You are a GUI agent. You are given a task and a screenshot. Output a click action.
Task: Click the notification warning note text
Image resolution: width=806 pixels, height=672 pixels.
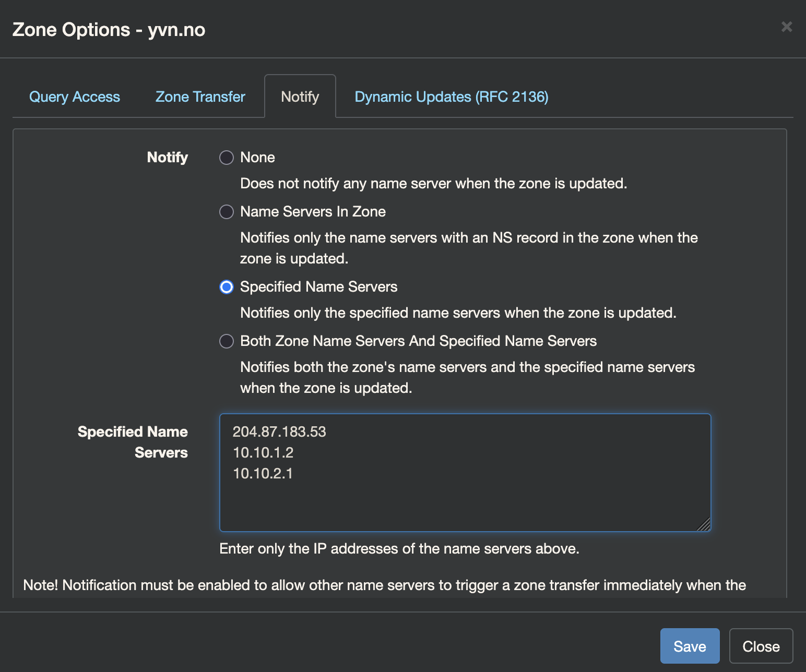pos(384,585)
